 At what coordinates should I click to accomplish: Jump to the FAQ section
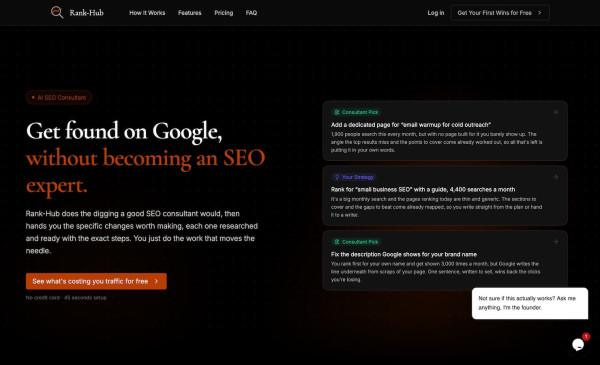point(251,13)
